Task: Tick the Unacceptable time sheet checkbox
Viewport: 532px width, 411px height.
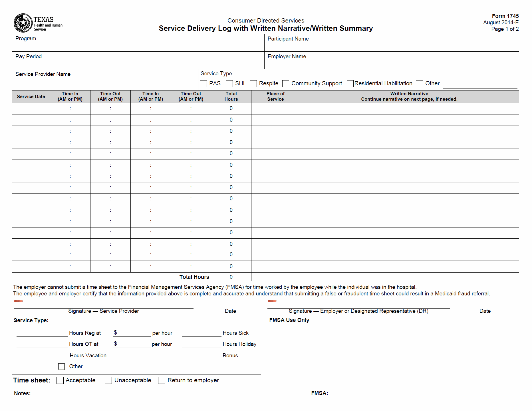Action: [x=108, y=380]
